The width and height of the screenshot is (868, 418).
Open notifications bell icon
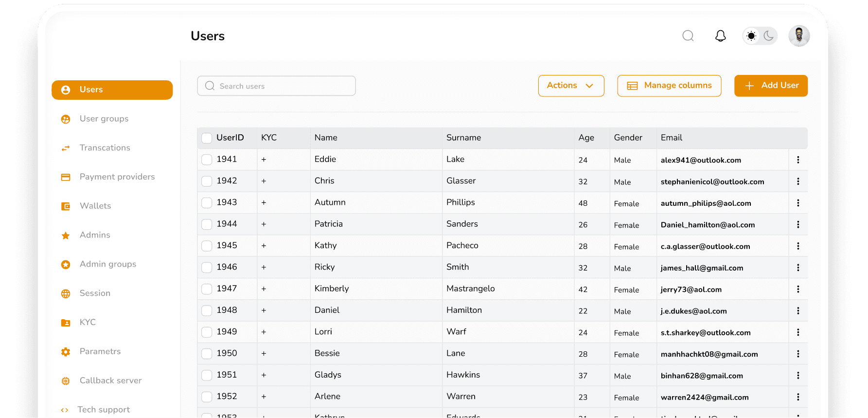pos(720,36)
